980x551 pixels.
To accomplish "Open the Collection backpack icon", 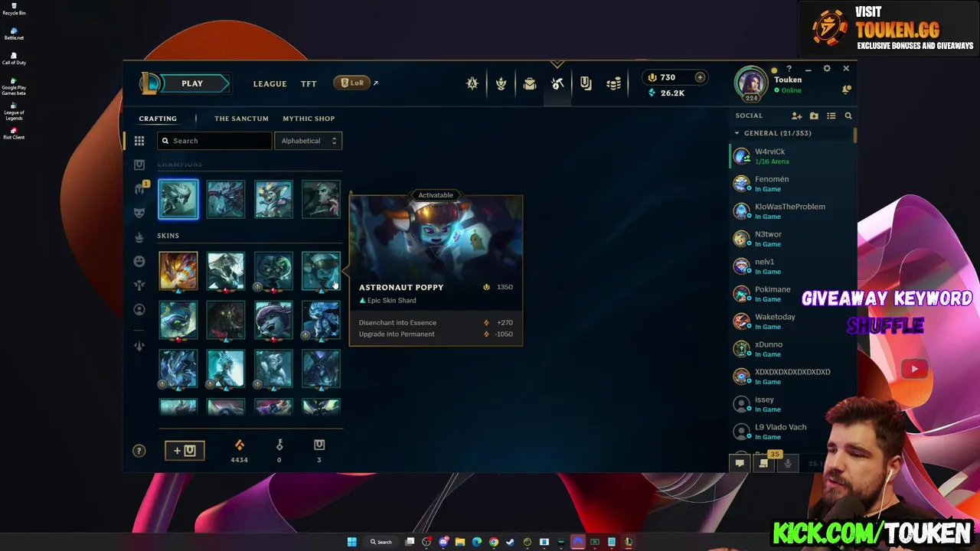I will click(529, 83).
